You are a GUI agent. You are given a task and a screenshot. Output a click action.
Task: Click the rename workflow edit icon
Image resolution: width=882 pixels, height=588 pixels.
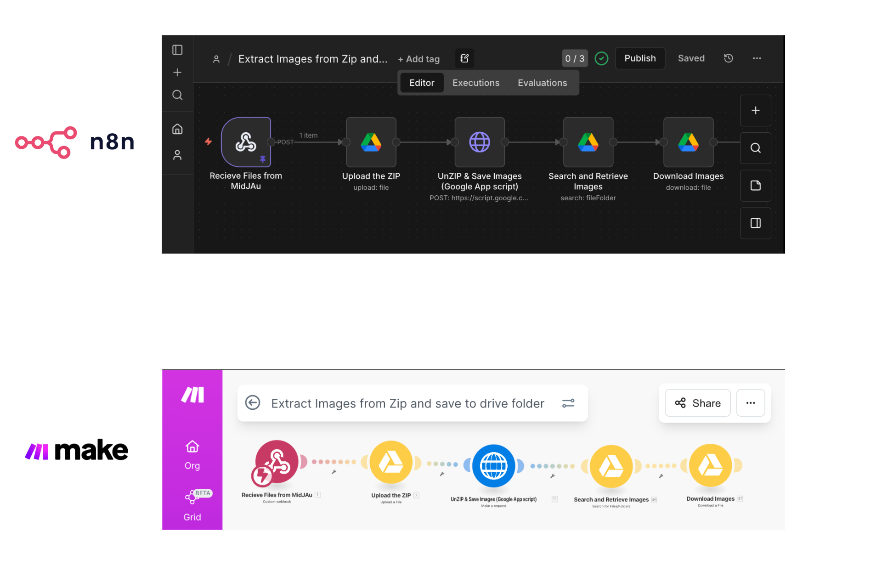[x=464, y=58]
